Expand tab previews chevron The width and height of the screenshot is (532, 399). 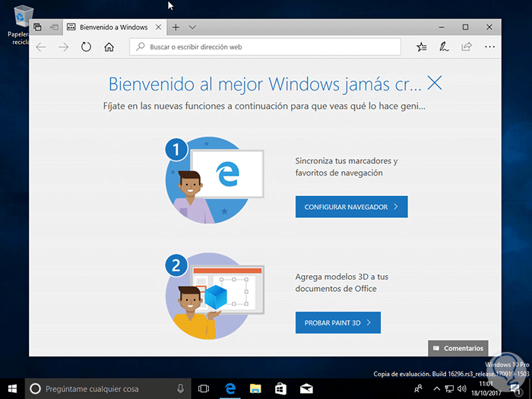(192, 27)
